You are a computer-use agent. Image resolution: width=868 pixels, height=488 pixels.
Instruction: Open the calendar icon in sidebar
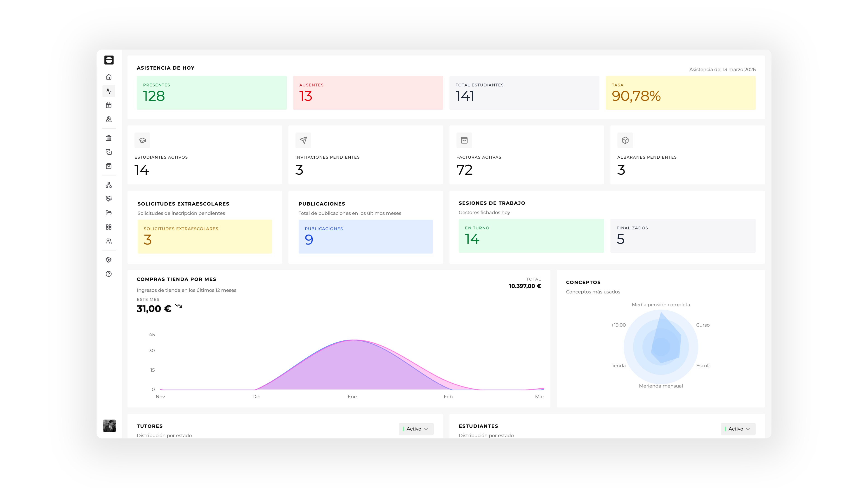pos(108,106)
